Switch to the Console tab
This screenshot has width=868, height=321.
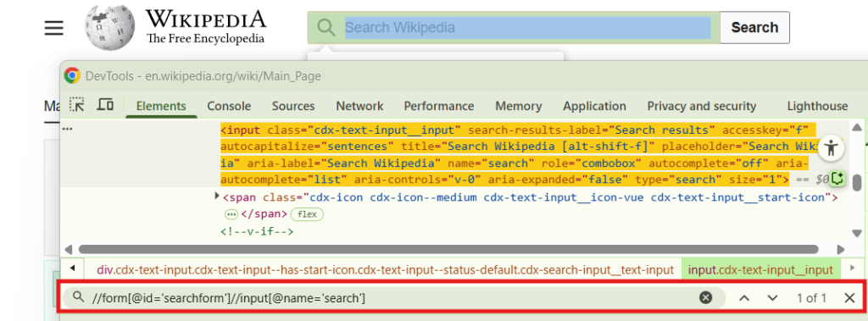point(229,106)
